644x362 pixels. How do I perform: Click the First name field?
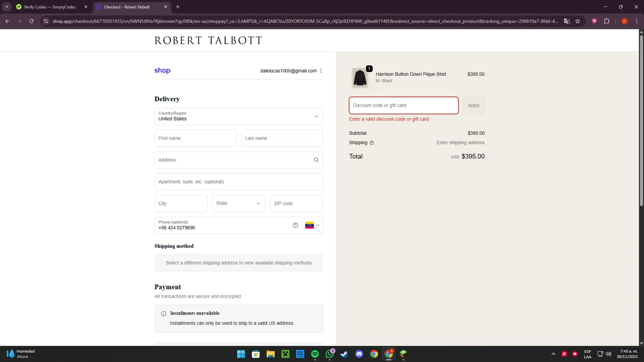click(x=195, y=138)
